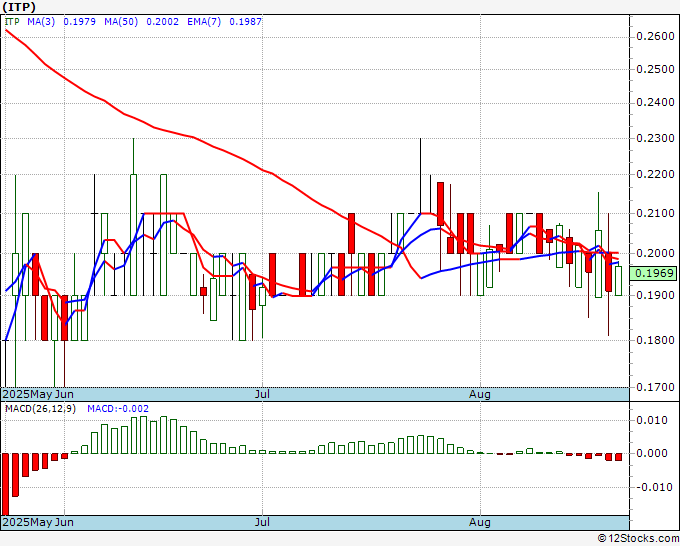Click the 0.1900 price axis label
This screenshot has width=680, height=546.
[655, 296]
